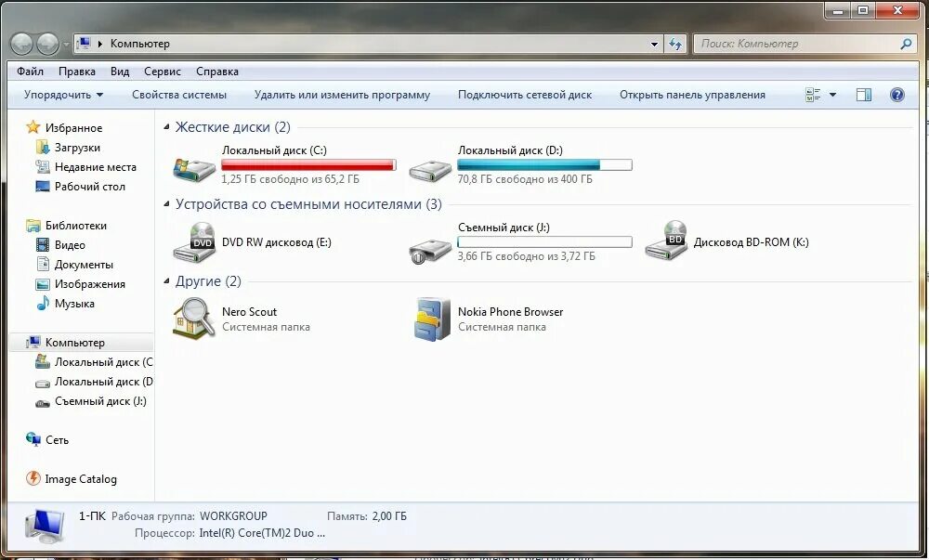Click the Дисковод BD-ROM (K:) label
This screenshot has width=929, height=560.
point(751,242)
